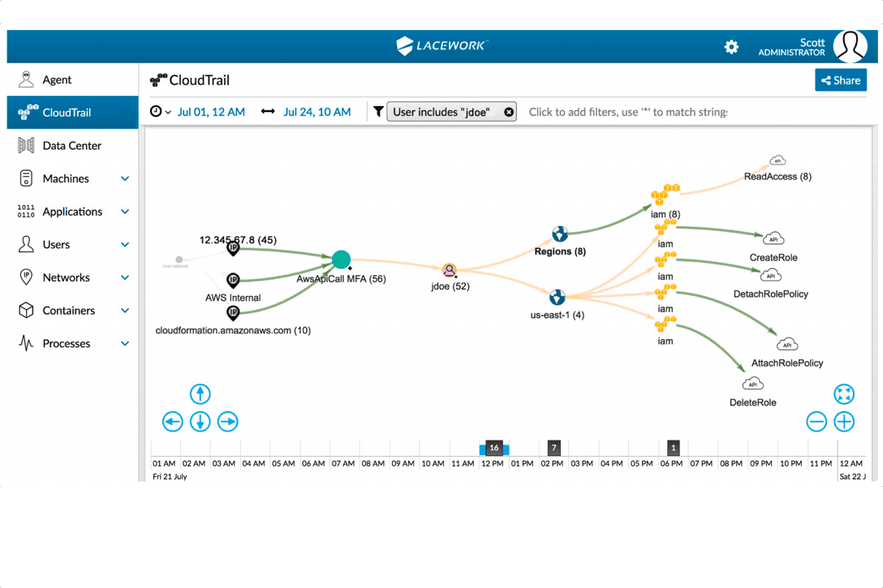Pan graph up with up arrow
Viewport: 883px width, 588px height.
tap(200, 394)
